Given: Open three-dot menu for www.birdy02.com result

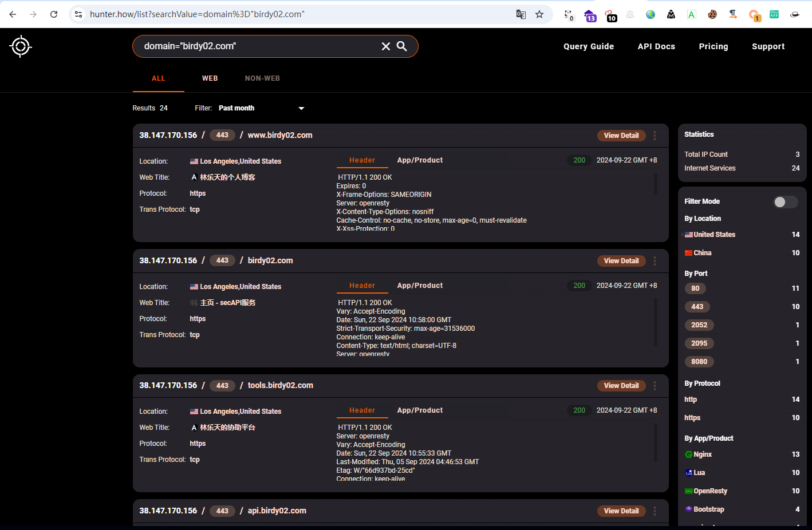Looking at the screenshot, I should tap(655, 136).
